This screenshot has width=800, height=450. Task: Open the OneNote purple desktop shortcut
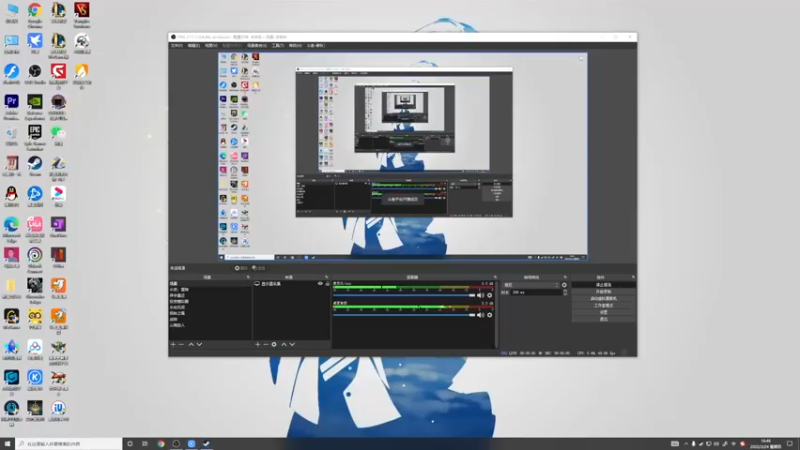[x=58, y=228]
